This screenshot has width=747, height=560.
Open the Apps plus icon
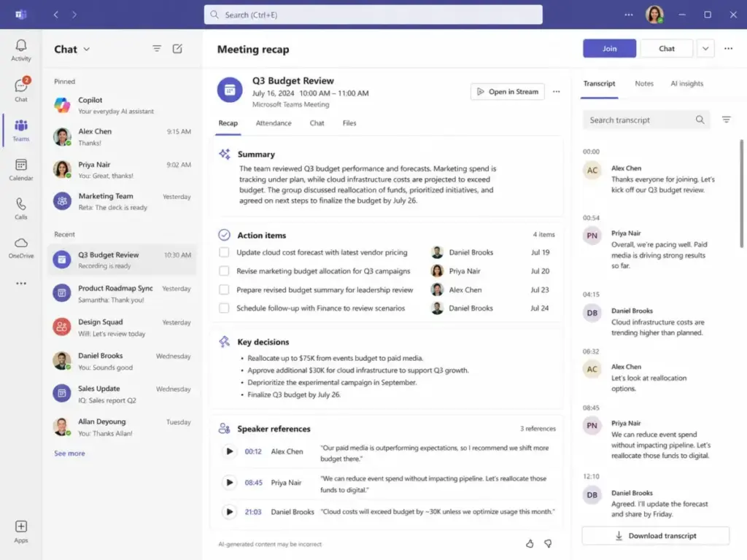click(21, 531)
